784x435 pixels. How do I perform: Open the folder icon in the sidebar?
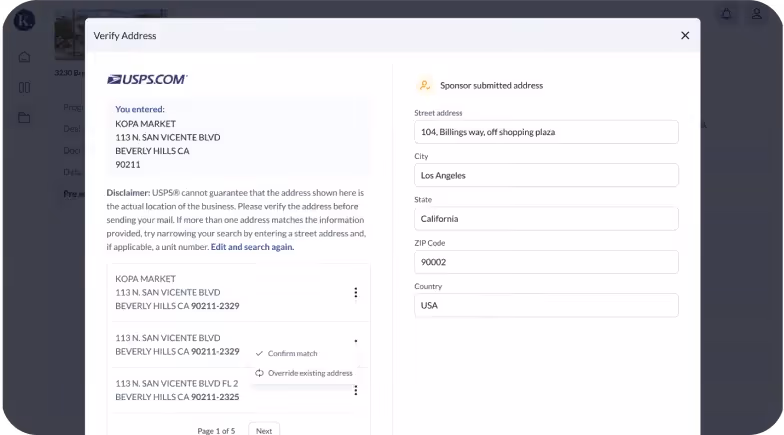[x=24, y=118]
